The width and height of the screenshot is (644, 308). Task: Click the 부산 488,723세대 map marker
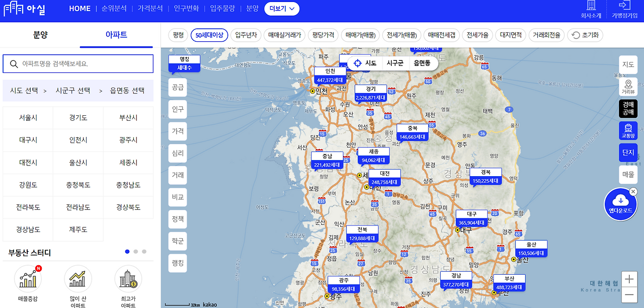pyautogui.click(x=509, y=283)
